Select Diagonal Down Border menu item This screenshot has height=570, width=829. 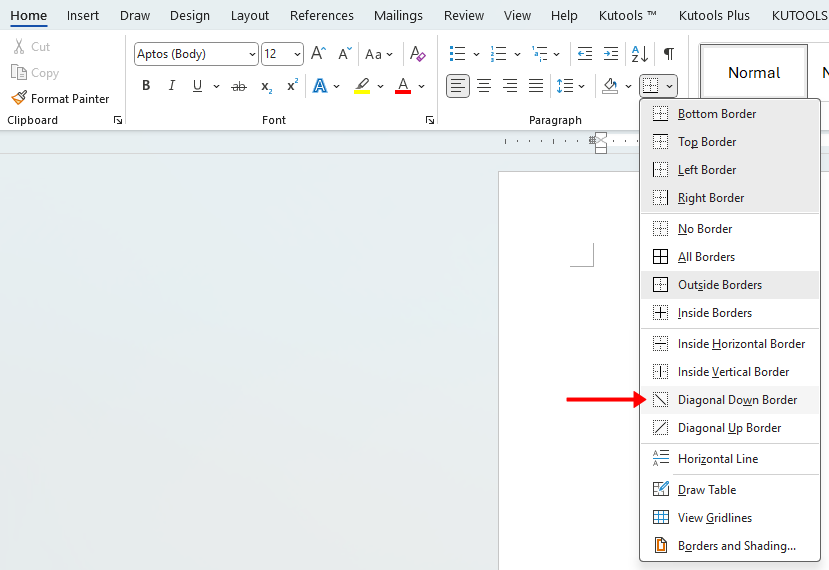(737, 400)
